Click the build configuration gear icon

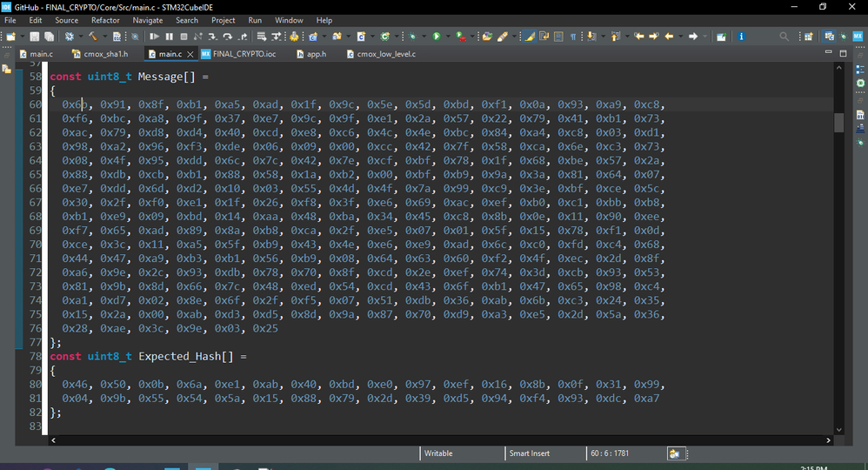pyautogui.click(x=70, y=36)
